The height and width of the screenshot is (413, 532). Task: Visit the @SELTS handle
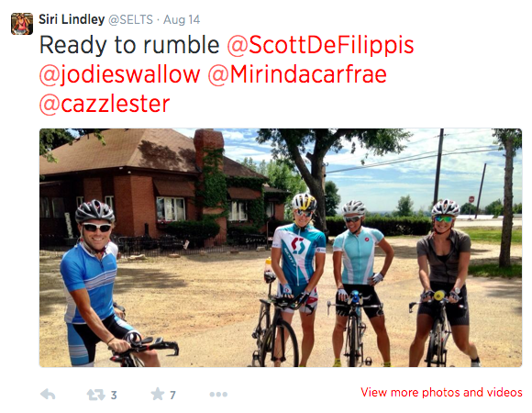click(130, 19)
